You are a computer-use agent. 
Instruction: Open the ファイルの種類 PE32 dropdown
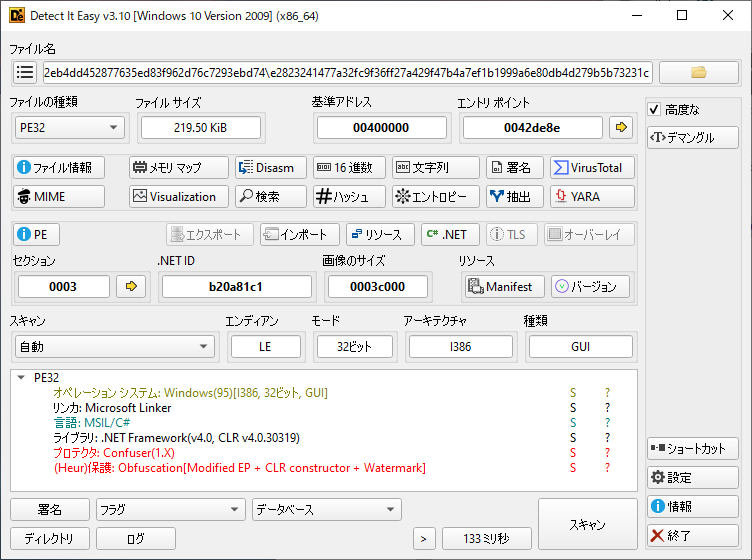(70, 128)
